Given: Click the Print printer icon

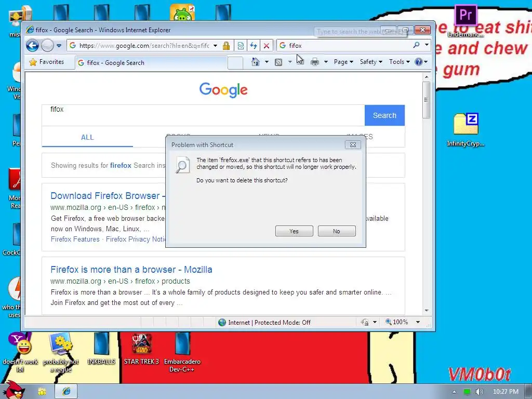Looking at the screenshot, I should pyautogui.click(x=315, y=62).
